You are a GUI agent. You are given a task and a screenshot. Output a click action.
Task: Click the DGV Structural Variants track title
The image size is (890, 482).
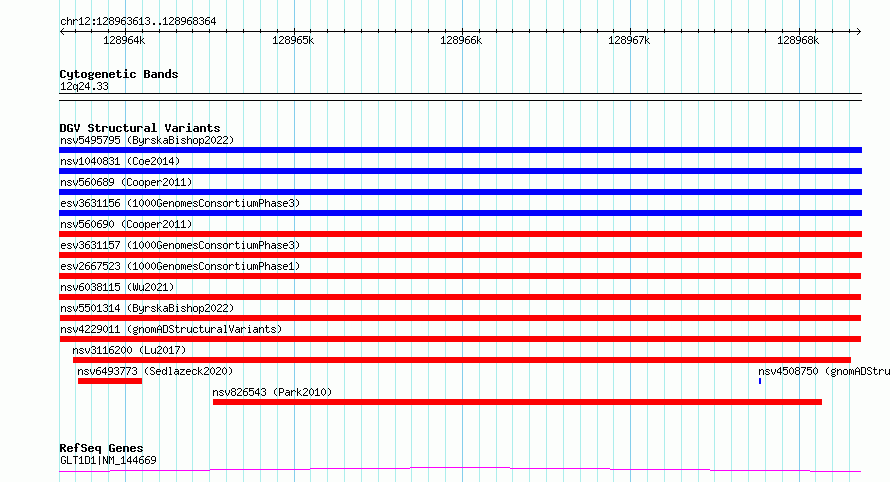140,128
